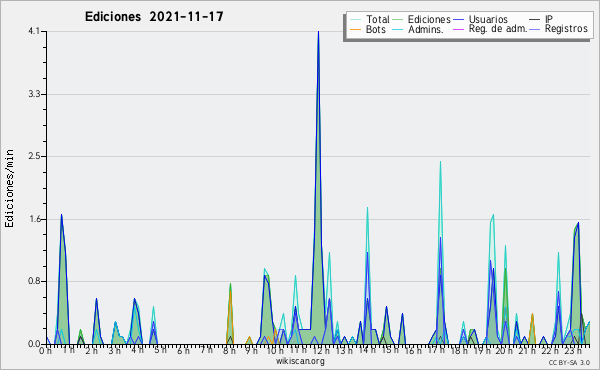Click the '20 h' x-axis label

[x=505, y=350]
